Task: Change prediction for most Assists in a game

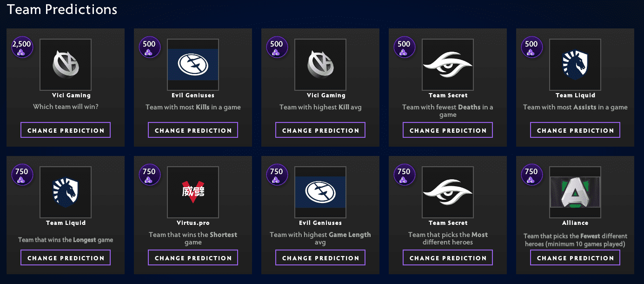Action: click(x=575, y=130)
